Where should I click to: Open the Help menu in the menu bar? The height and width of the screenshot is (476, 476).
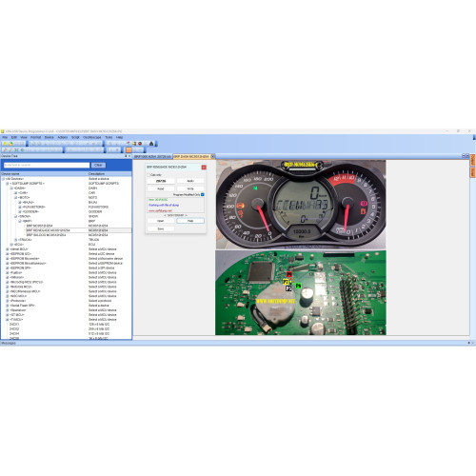[x=119, y=137]
